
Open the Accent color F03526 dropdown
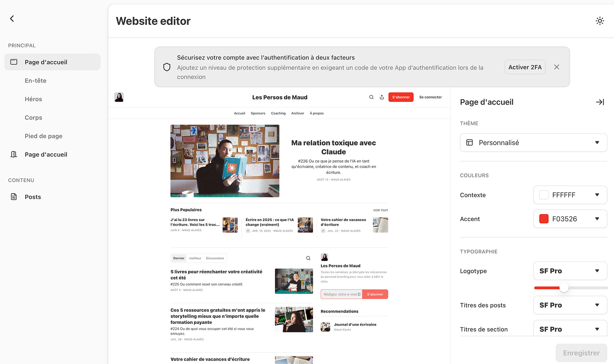[x=570, y=219]
